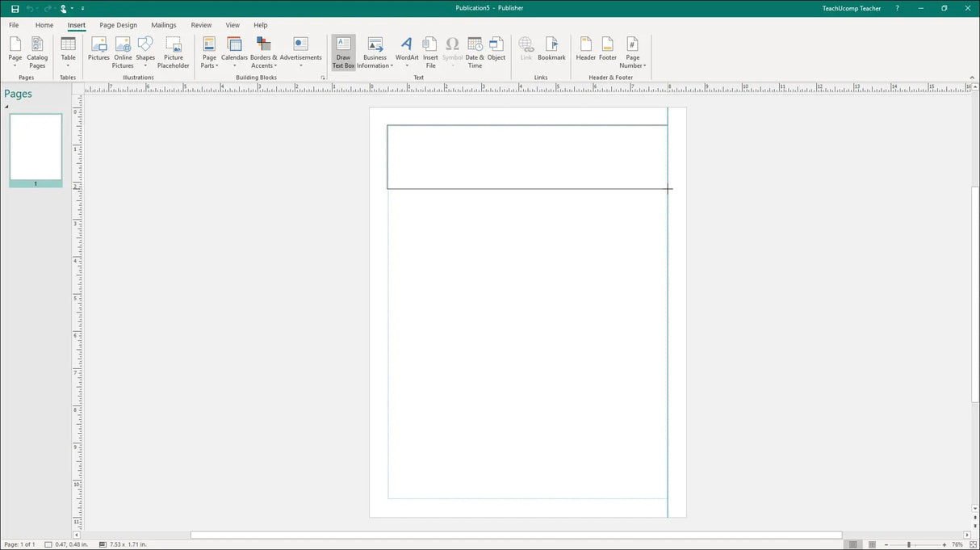Open the Mailings ribbon tab

tap(164, 25)
